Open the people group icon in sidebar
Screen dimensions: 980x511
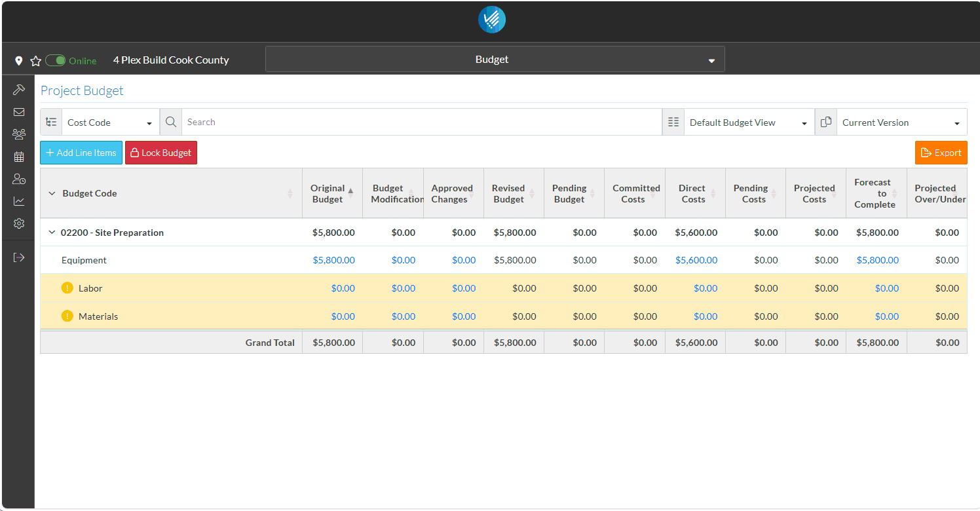18,134
